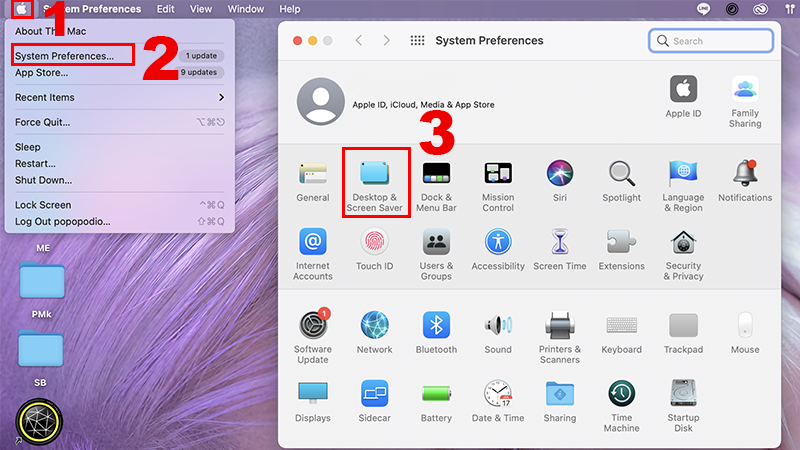Open Sharing preferences

(x=560, y=401)
